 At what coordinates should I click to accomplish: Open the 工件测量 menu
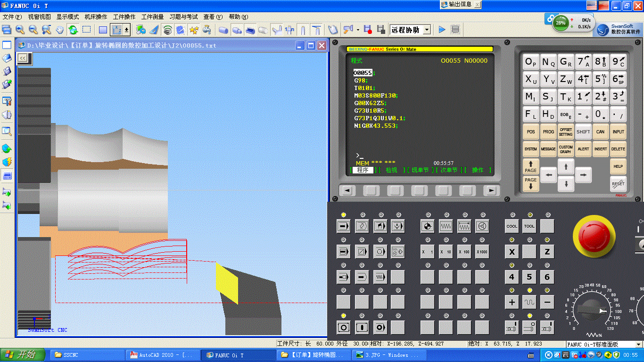(153, 17)
